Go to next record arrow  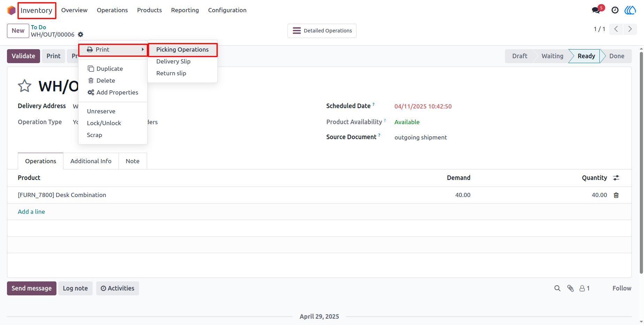pyautogui.click(x=630, y=29)
